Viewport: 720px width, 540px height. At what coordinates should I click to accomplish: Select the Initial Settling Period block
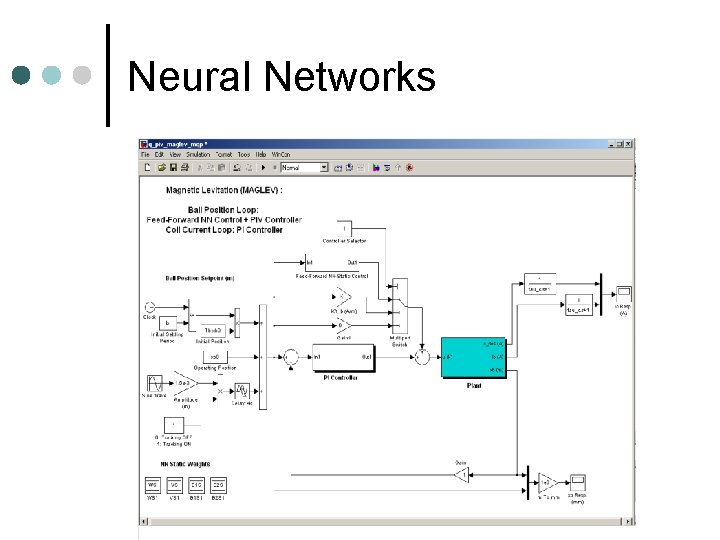tap(168, 323)
